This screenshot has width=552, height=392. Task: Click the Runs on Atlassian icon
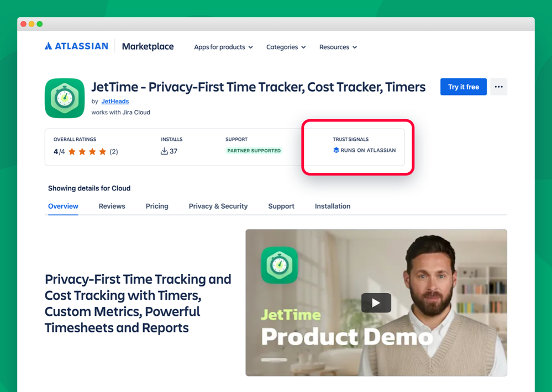336,150
